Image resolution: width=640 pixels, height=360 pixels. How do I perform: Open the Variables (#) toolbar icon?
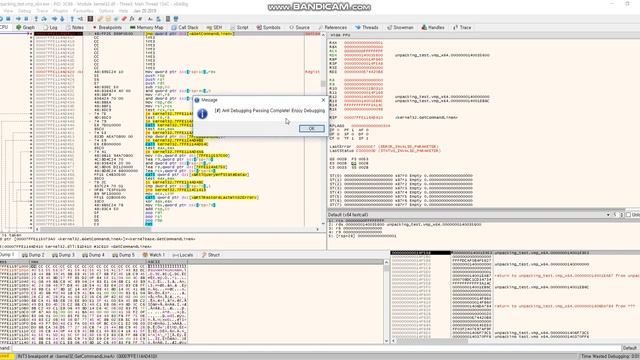140,19
